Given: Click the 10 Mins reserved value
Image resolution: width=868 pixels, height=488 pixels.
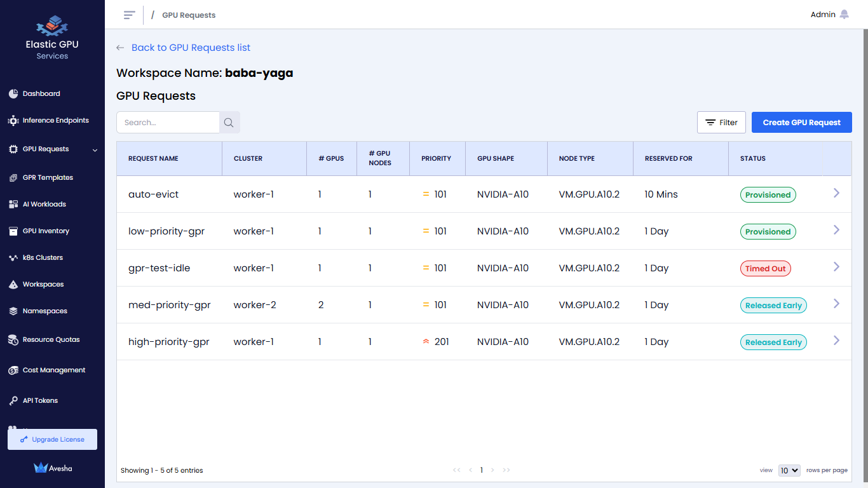Looking at the screenshot, I should (x=661, y=194).
